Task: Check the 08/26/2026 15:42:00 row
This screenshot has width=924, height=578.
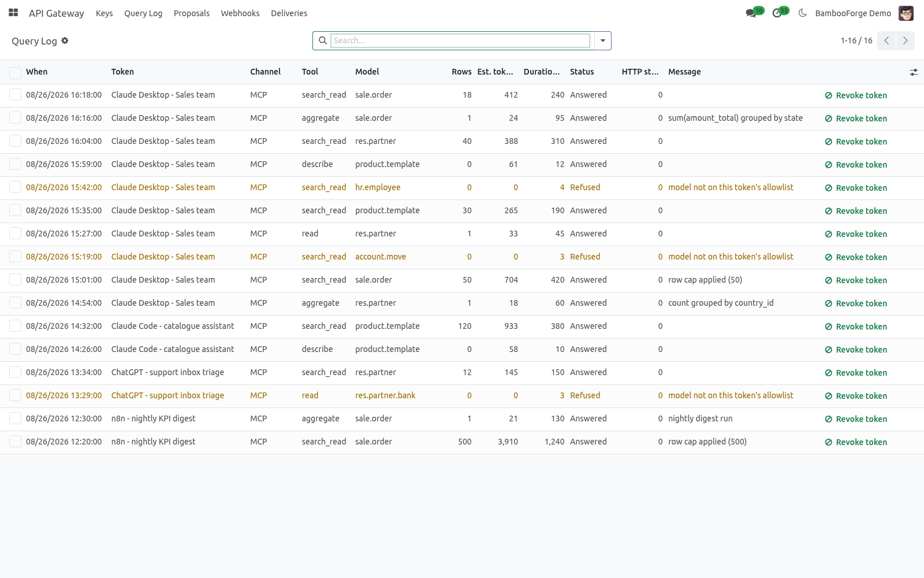Action: point(16,187)
